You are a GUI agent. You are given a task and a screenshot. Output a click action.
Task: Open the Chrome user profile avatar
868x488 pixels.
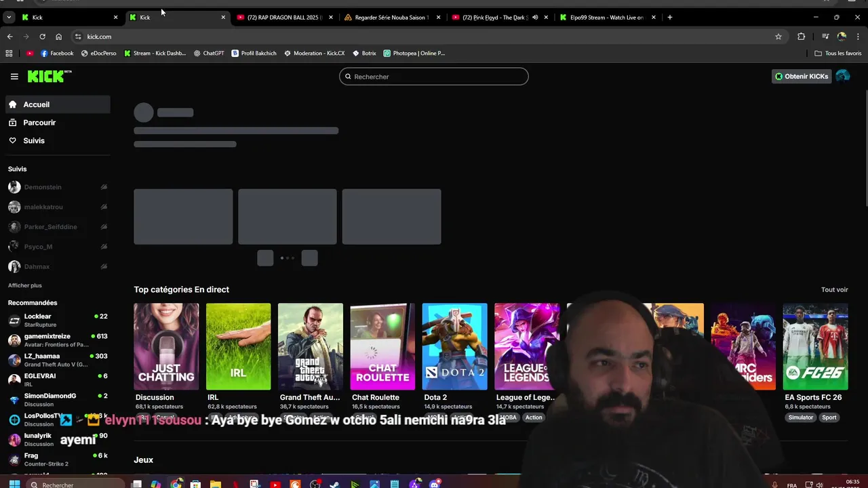coord(842,37)
